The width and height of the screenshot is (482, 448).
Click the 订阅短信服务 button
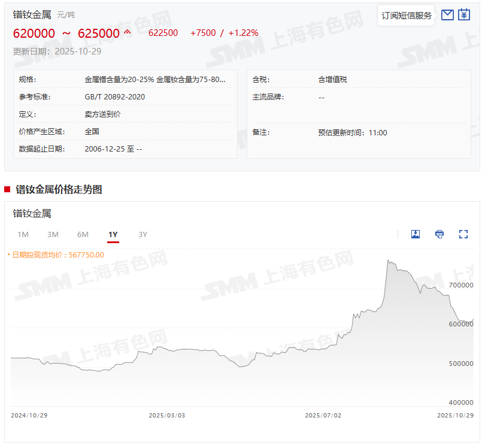pyautogui.click(x=407, y=16)
